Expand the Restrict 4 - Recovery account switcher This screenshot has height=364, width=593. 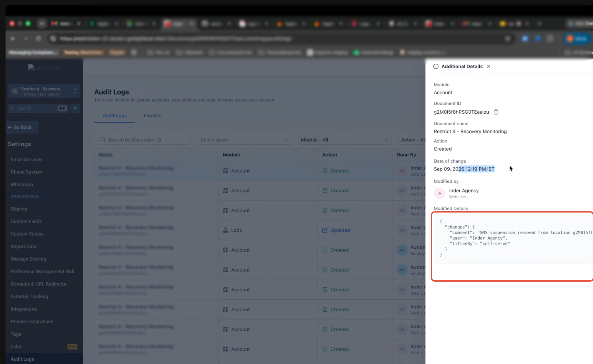[x=44, y=91]
